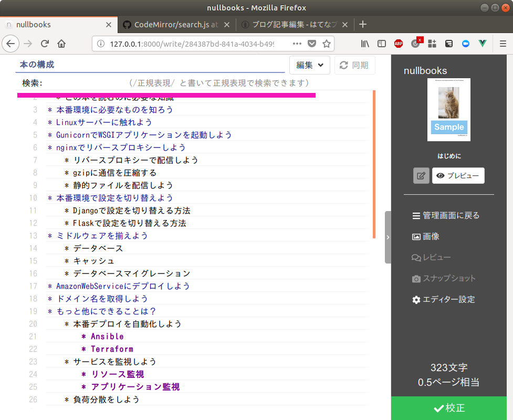Close the CodeMirror/search.js tab
The width and height of the screenshot is (513, 420).
(227, 25)
